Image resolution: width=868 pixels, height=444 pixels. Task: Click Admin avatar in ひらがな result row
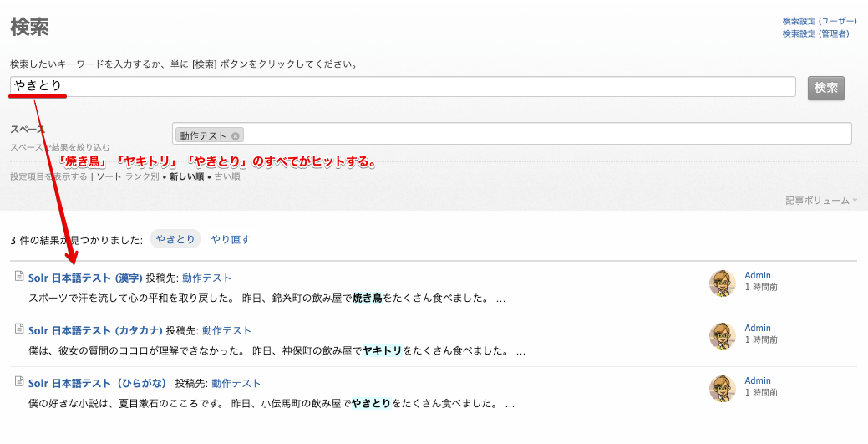coord(723,389)
